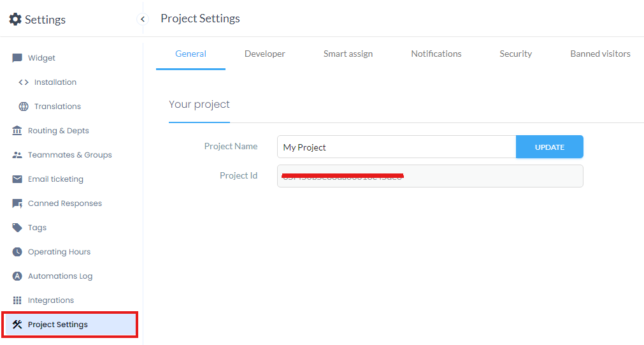Screen dimensions: 644x345
Task: Click the Tags label icon
Action: (x=17, y=228)
